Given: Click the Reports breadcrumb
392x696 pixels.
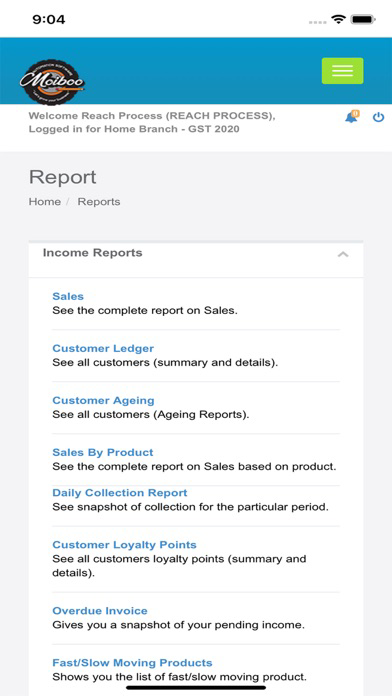Looking at the screenshot, I should pyautogui.click(x=99, y=202).
